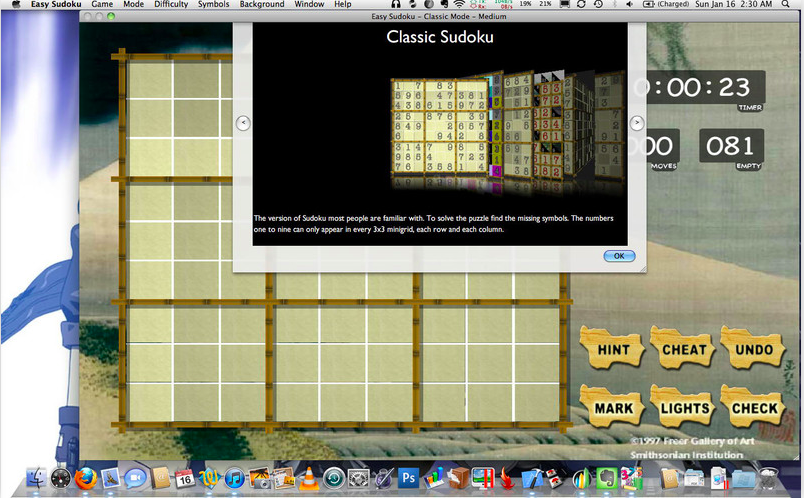Open iCal from the Dock
This screenshot has width=804, height=498.
pos(185,478)
